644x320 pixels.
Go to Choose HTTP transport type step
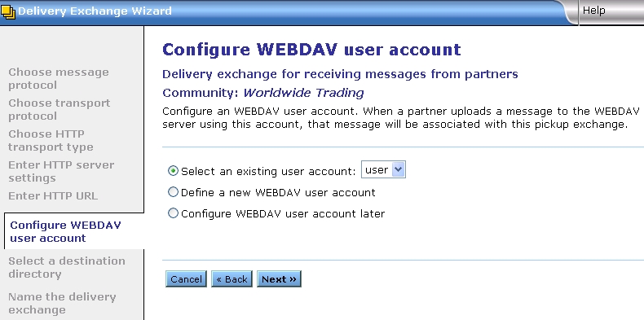point(51,140)
